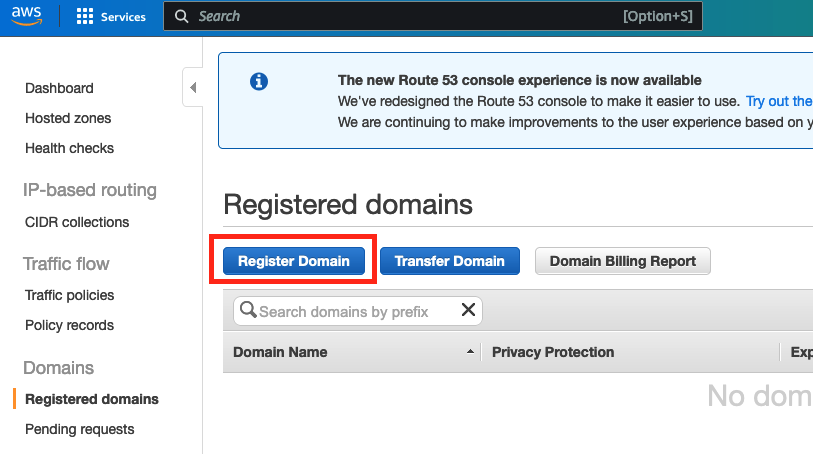Click the IP-based routing section heading
This screenshot has height=454, width=813.
90,190
